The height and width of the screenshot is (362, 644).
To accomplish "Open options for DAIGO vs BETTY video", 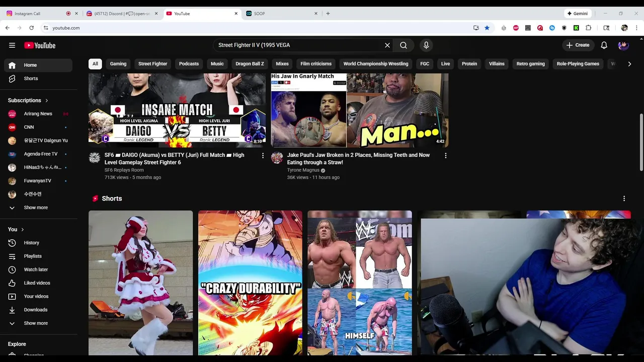I will (x=263, y=156).
